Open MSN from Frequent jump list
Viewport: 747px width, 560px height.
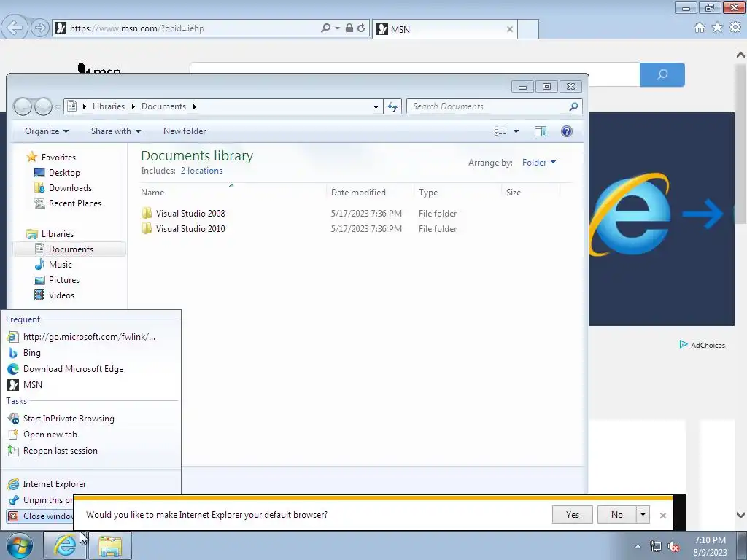[90, 385]
